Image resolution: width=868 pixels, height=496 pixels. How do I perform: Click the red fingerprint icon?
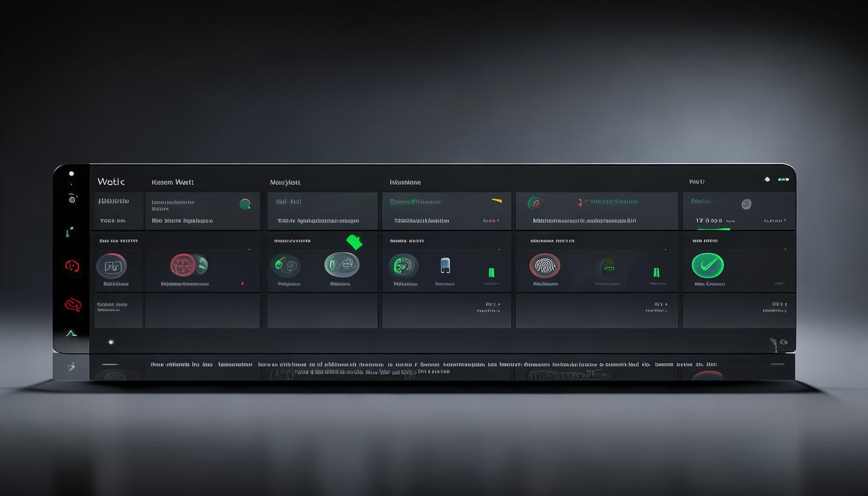tap(544, 265)
